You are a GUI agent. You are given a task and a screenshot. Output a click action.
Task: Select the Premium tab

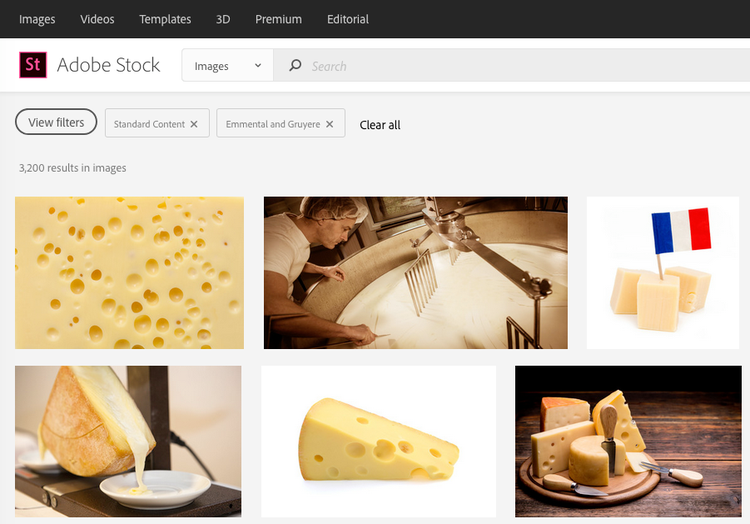pyautogui.click(x=278, y=19)
